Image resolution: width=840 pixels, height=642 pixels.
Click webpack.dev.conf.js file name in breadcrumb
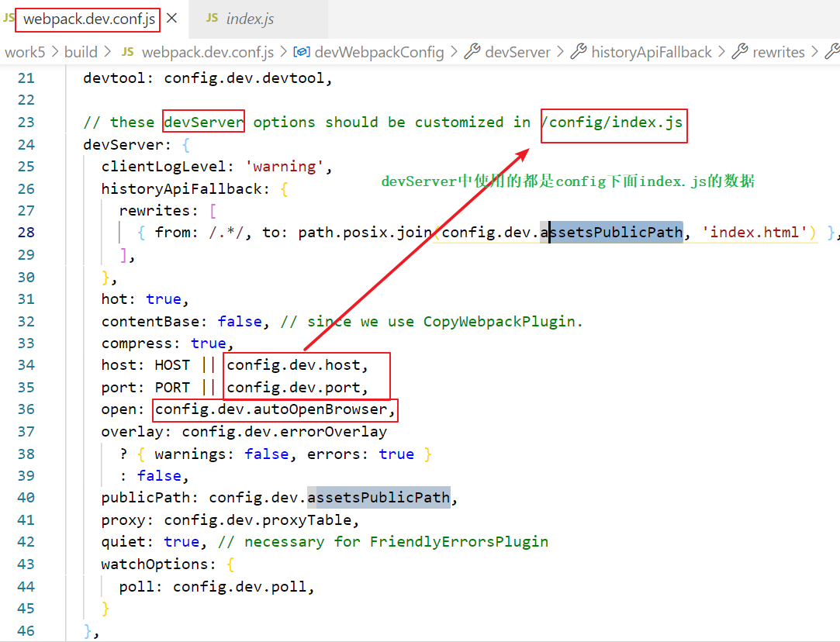click(x=207, y=52)
